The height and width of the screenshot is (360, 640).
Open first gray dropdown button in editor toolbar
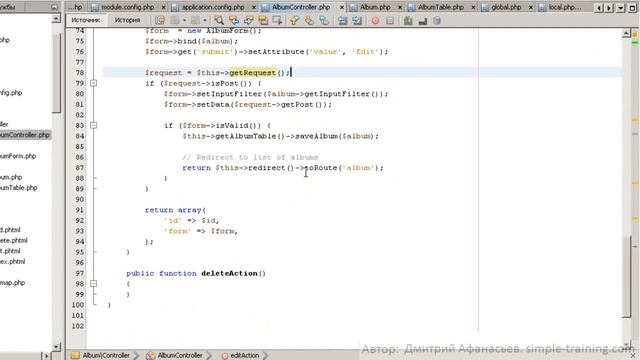pos(178,20)
